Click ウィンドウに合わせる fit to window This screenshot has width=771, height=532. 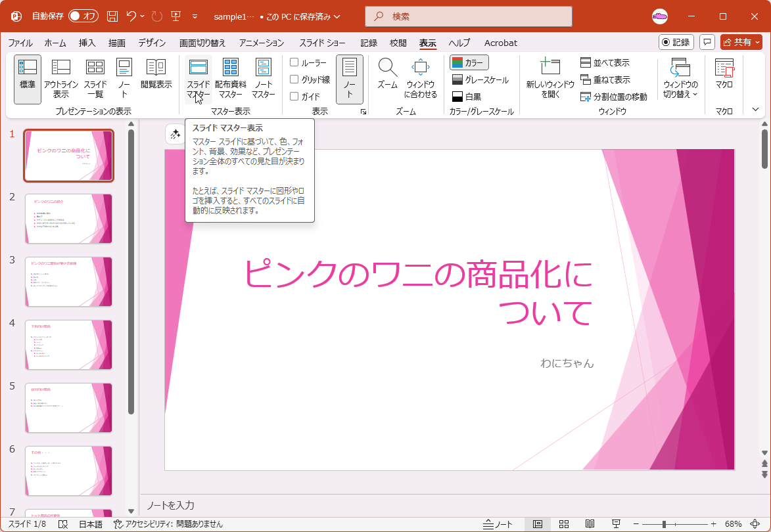coord(421,79)
